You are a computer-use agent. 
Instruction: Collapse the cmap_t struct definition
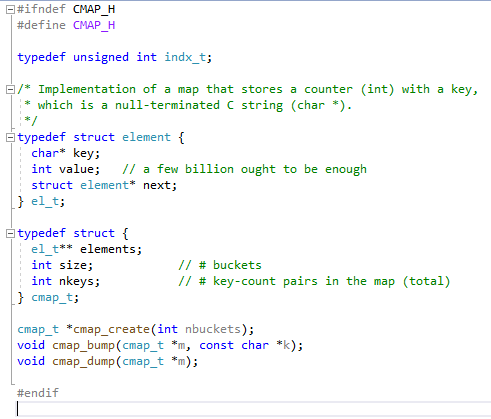[10, 234]
